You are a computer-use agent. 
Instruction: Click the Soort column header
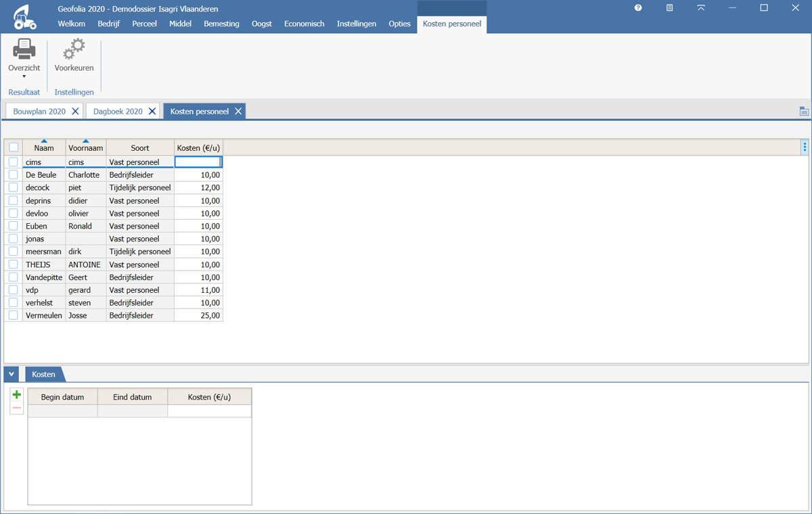pyautogui.click(x=140, y=147)
